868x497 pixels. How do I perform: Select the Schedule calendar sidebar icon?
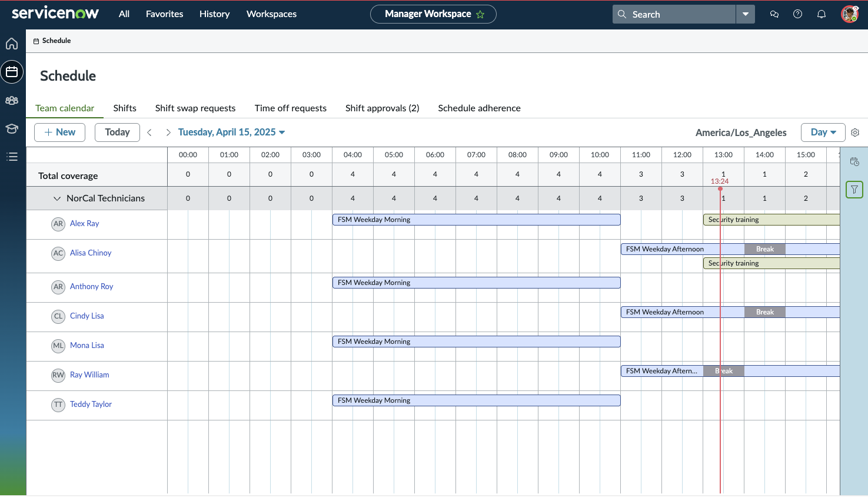[12, 72]
